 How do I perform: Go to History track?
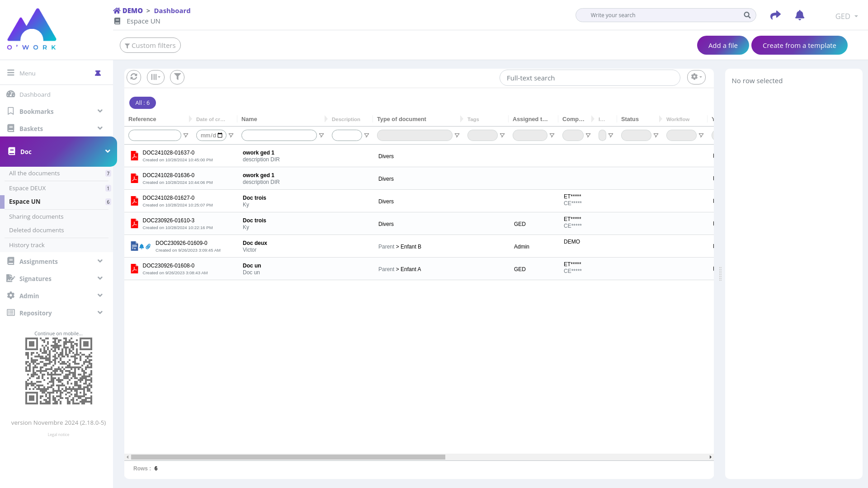[27, 245]
